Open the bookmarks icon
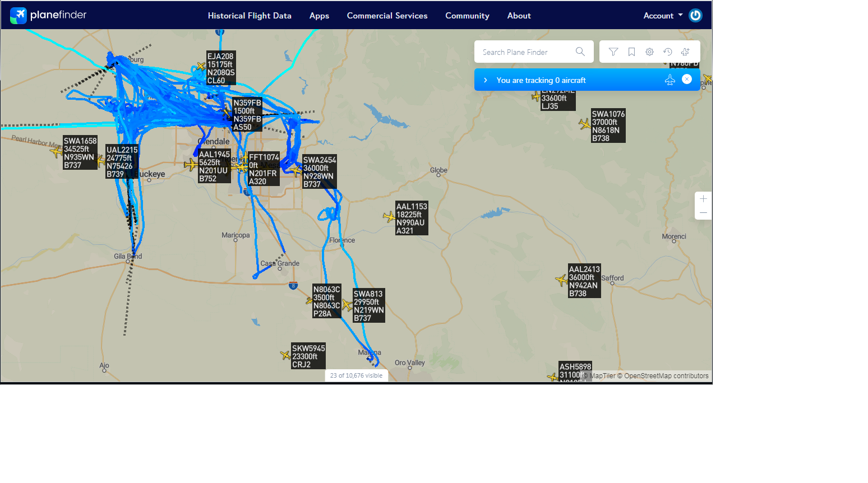868x483 pixels. click(x=631, y=52)
